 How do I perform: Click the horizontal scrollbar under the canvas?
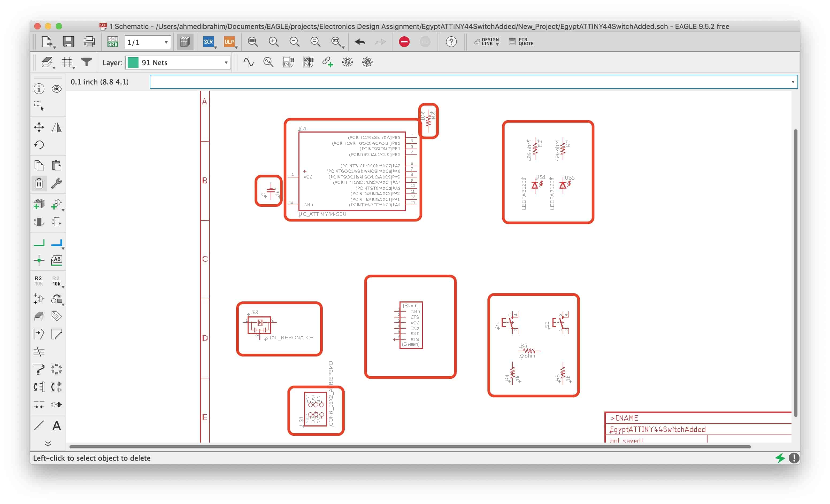(410, 447)
